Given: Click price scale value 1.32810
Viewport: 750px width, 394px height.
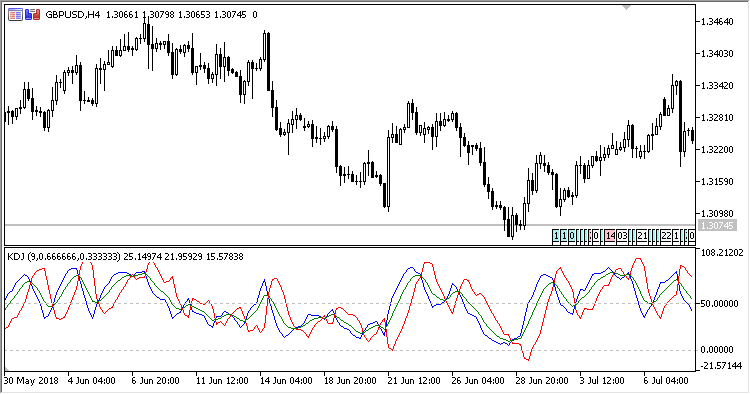Looking at the screenshot, I should 717,118.
